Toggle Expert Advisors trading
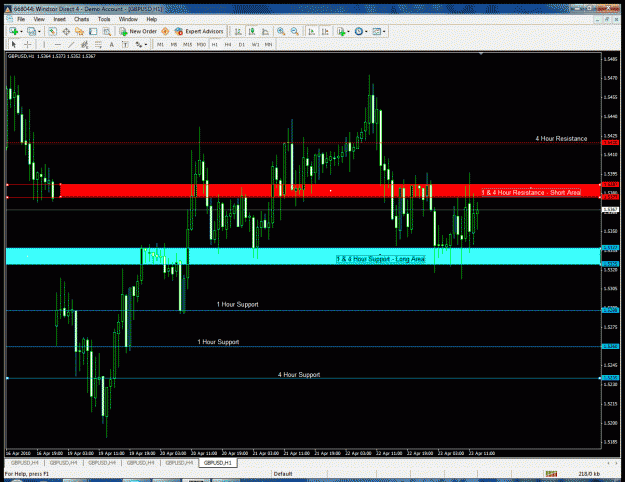The image size is (625, 482). (x=199, y=31)
